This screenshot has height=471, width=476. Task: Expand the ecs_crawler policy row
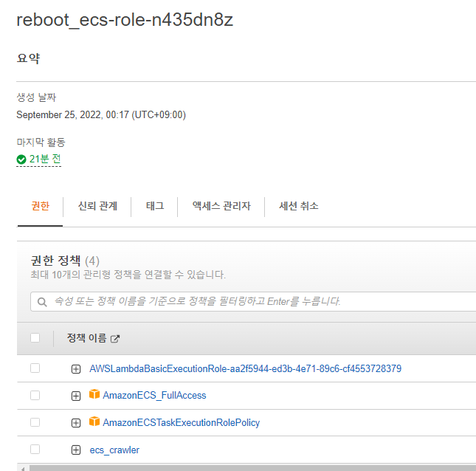click(x=76, y=450)
